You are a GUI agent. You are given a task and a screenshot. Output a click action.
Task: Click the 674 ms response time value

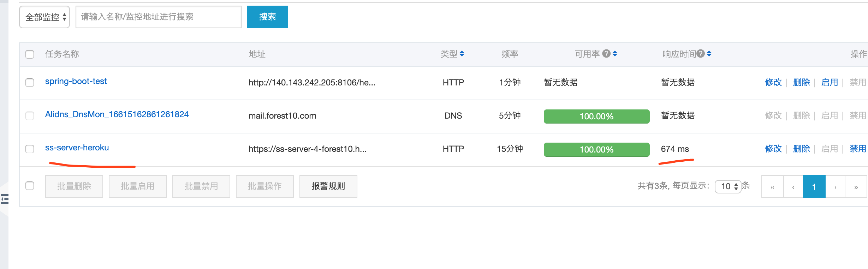(x=675, y=149)
